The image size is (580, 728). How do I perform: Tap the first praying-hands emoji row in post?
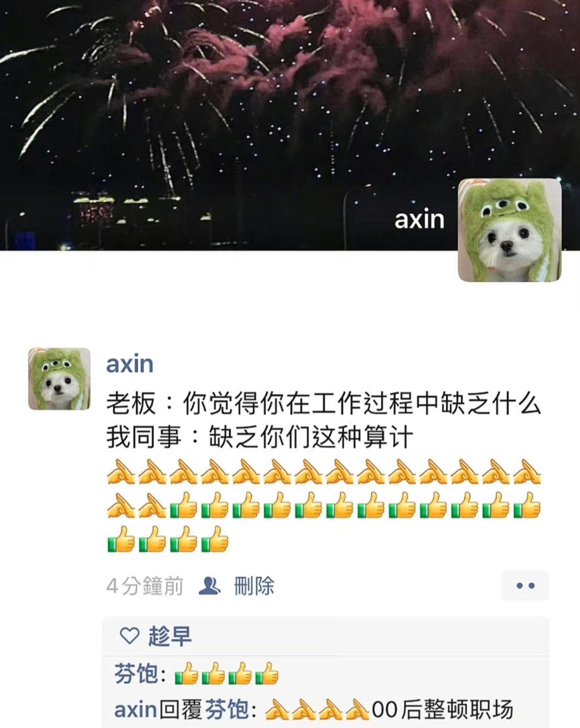[324, 471]
